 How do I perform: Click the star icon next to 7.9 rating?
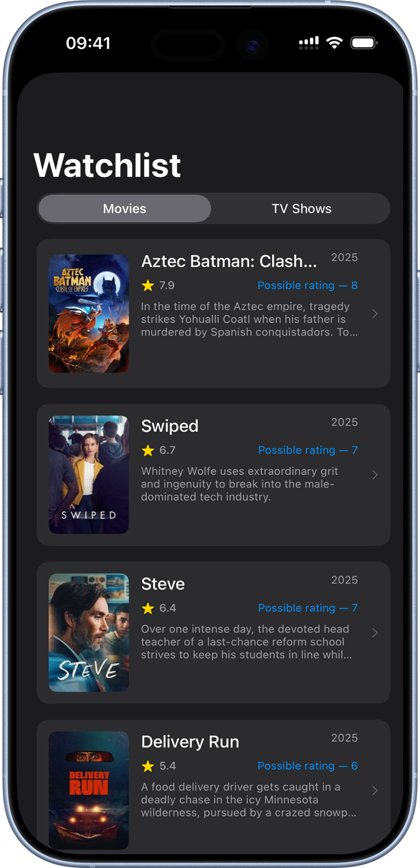click(x=148, y=285)
